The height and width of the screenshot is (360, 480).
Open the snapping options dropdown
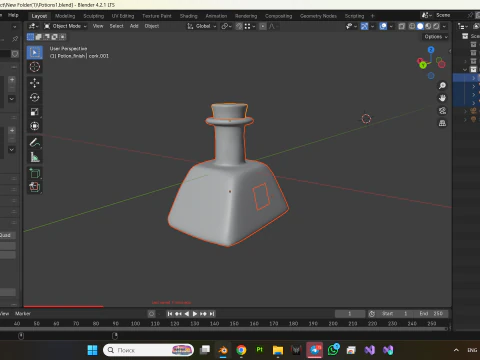pyautogui.click(x=250, y=26)
